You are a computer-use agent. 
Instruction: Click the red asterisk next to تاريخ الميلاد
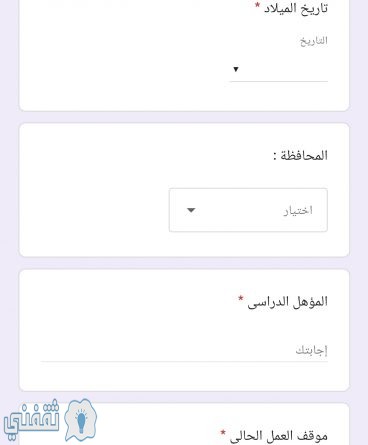coord(257,5)
